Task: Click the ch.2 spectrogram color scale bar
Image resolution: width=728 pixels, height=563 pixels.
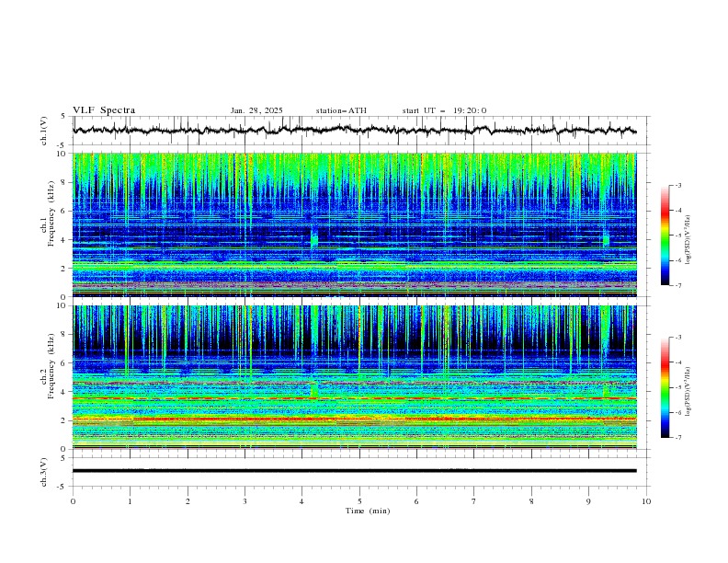Action: coord(665,387)
